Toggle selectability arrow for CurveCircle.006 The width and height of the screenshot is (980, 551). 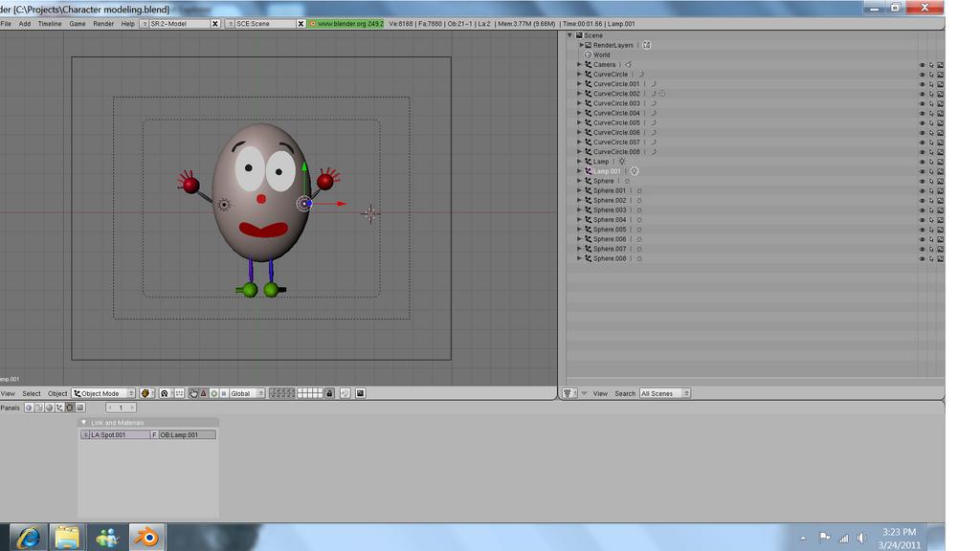pyautogui.click(x=931, y=132)
